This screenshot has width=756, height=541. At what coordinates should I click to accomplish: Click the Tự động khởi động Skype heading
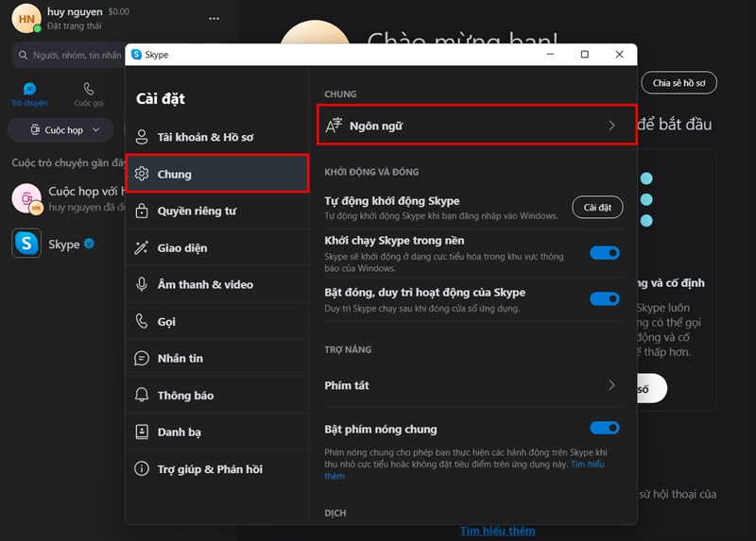coord(392,201)
